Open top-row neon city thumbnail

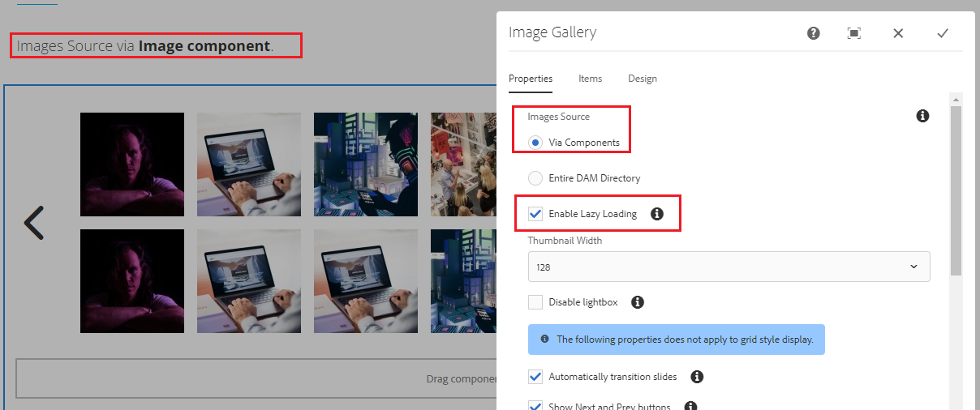click(366, 164)
